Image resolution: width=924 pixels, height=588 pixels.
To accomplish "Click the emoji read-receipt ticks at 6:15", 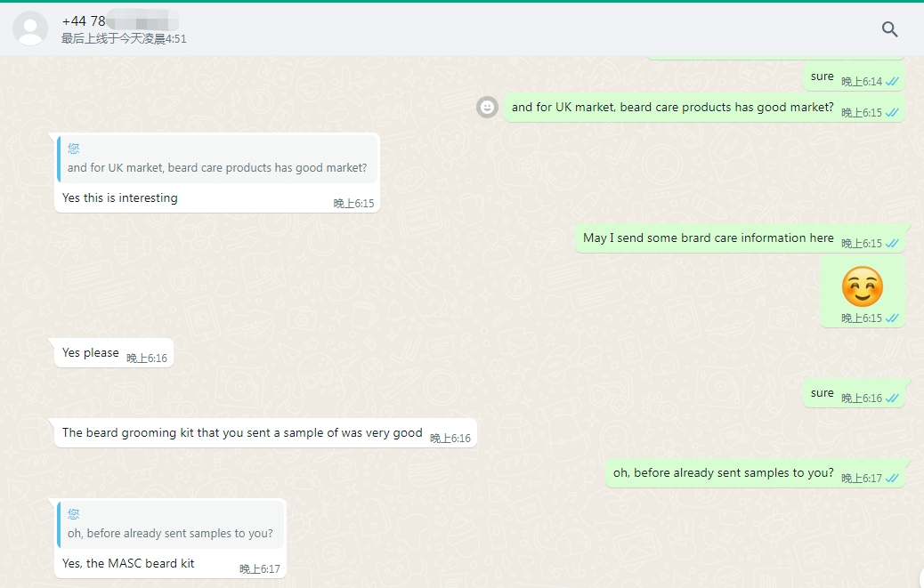I will (892, 318).
